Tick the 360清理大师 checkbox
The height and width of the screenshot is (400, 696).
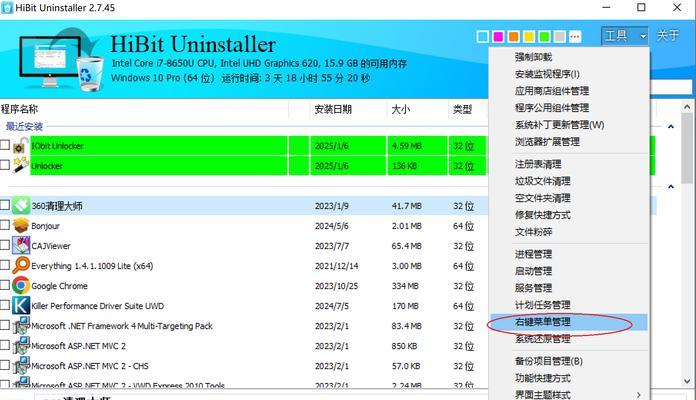(5, 205)
